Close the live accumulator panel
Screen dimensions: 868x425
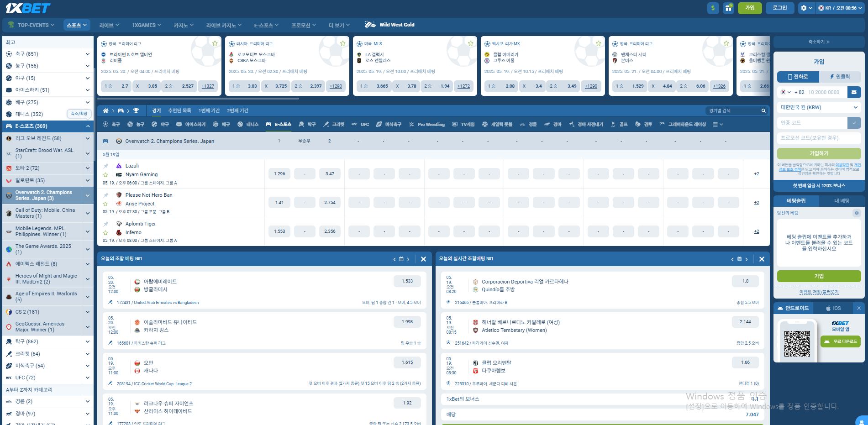click(761, 259)
